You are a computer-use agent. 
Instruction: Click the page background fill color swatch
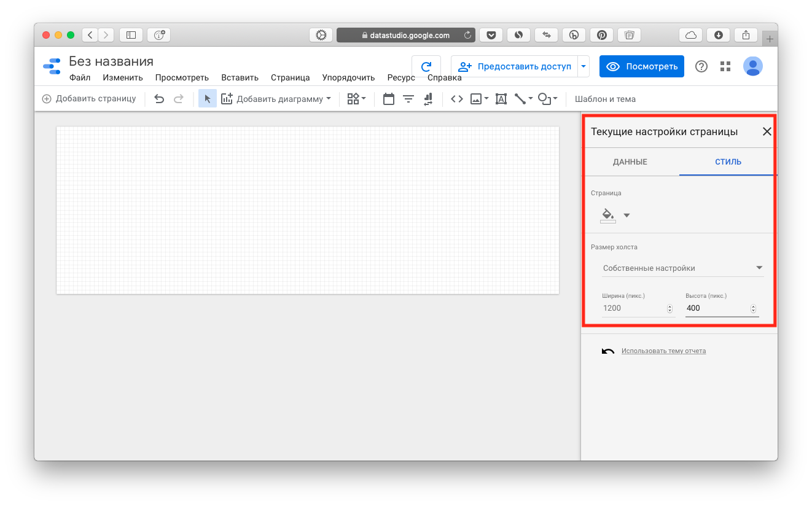coord(607,216)
